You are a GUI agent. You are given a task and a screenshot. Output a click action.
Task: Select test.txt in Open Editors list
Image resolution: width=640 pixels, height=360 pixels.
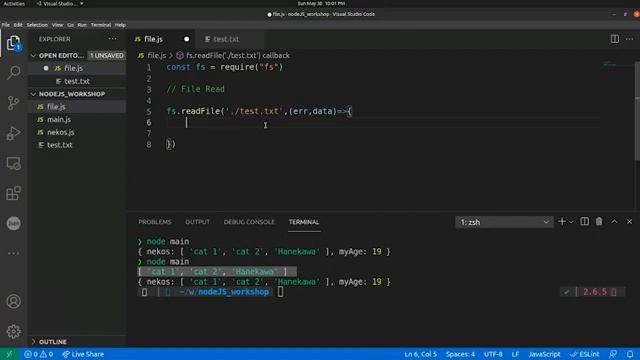tap(77, 81)
